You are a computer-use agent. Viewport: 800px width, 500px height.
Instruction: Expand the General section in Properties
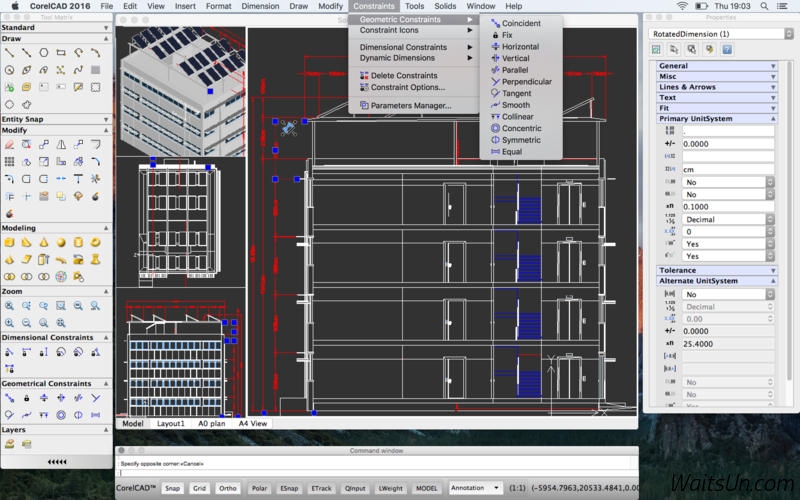tap(716, 66)
